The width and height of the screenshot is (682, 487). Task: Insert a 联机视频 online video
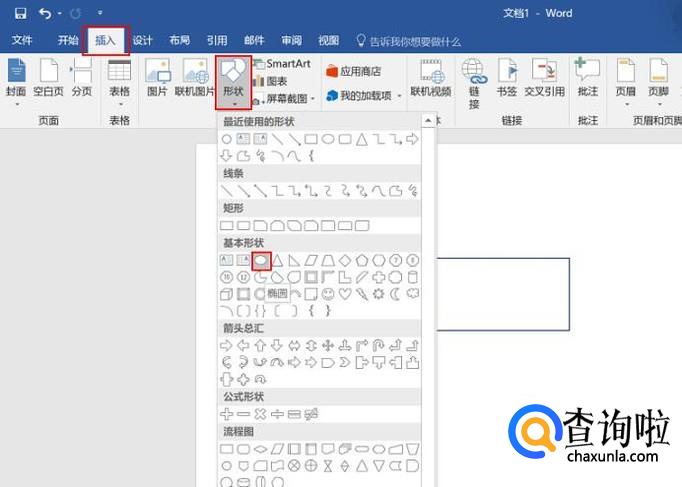tap(431, 78)
